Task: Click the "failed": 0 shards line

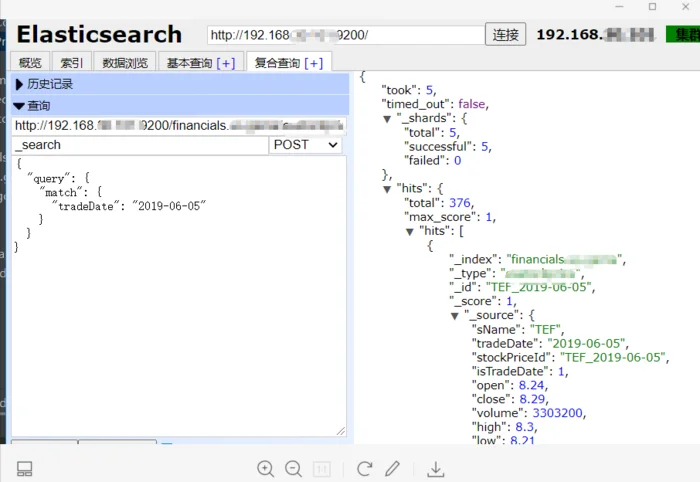Action: tap(433, 160)
